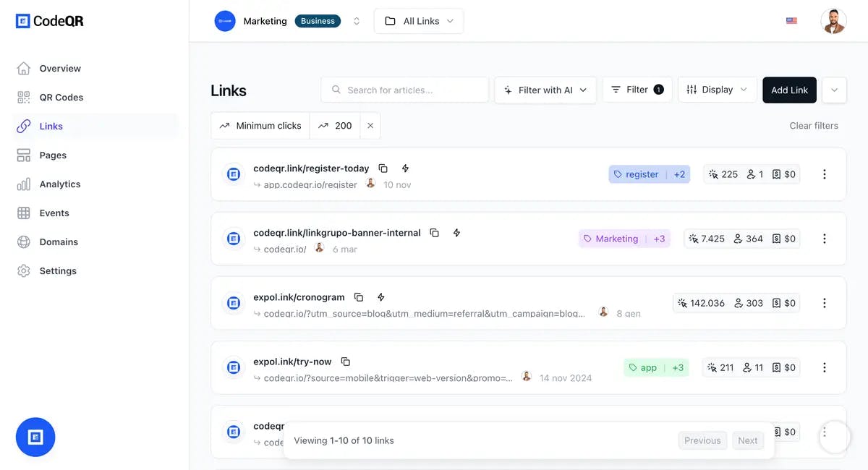Screen dimensions: 868x470
Task: Edit the 200 filter value
Action: [335, 126]
